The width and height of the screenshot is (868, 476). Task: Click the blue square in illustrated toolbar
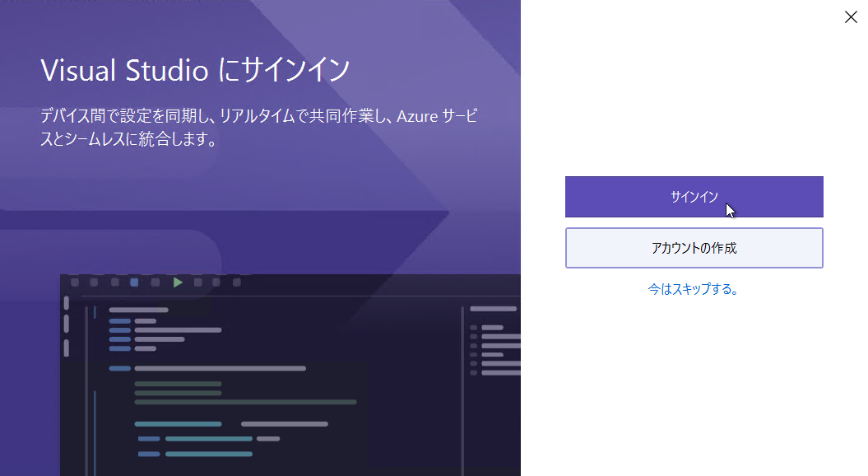134,282
